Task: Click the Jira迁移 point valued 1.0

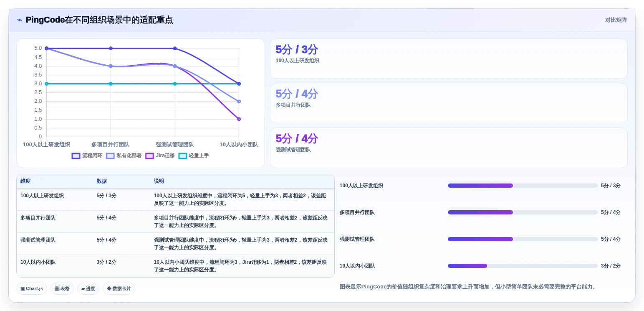Action: (239, 119)
